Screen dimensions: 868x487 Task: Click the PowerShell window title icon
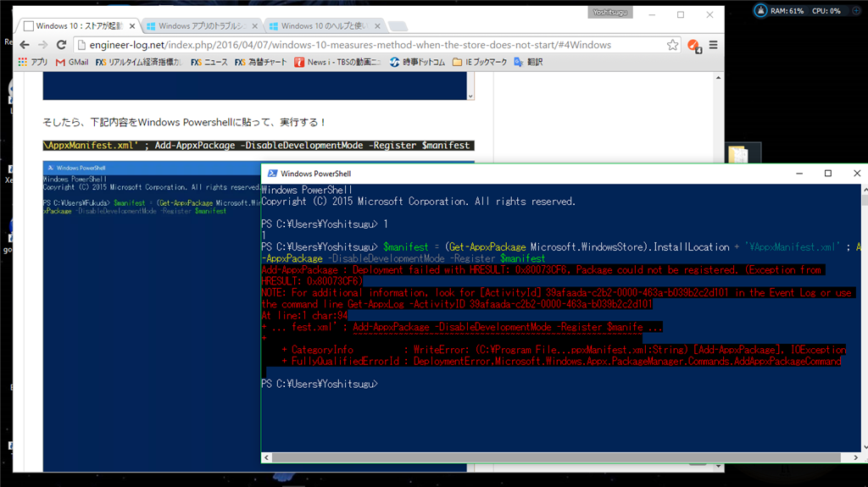point(272,174)
